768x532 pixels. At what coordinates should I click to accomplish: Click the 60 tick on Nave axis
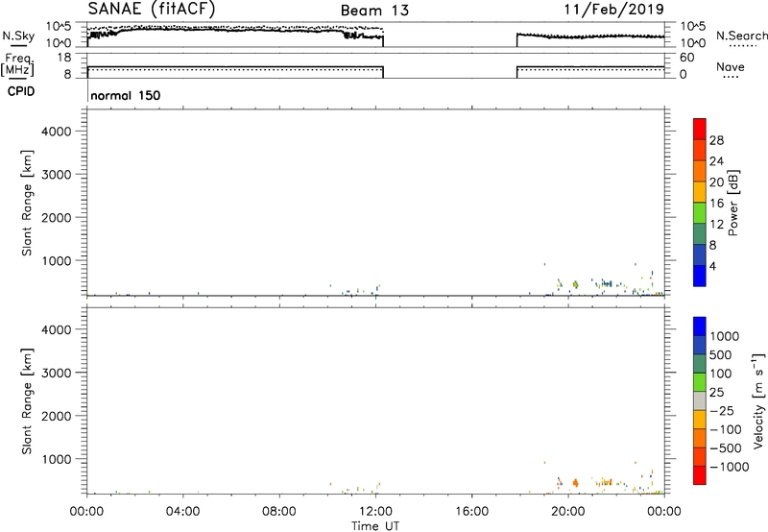(x=686, y=58)
